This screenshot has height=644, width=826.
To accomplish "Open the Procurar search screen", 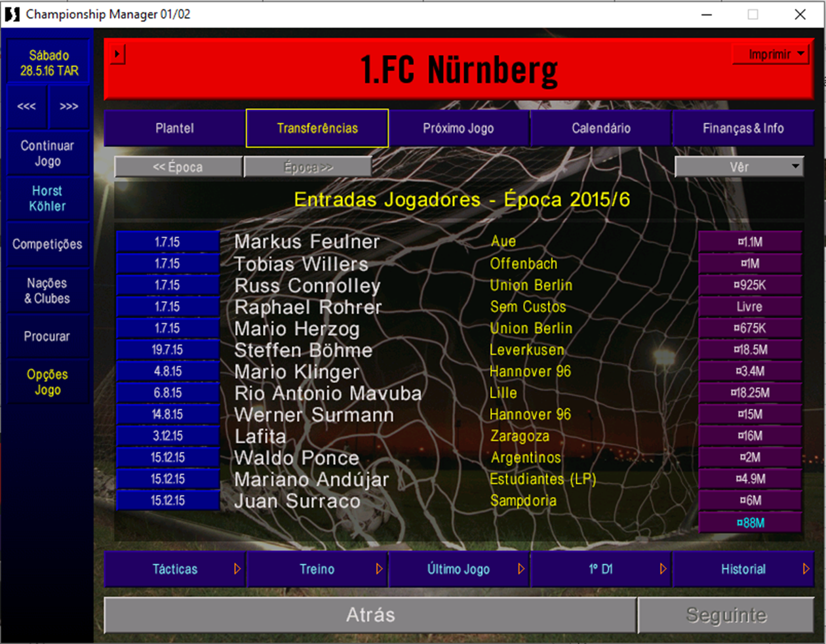I will (47, 336).
